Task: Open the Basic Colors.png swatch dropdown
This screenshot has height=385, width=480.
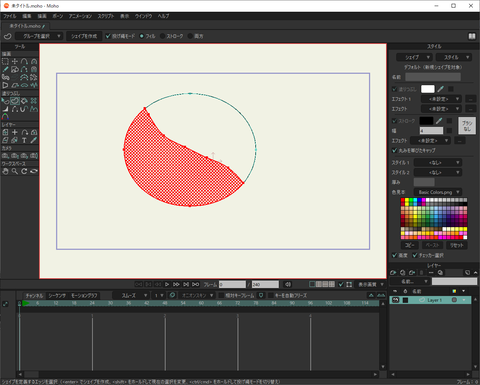Action: pyautogui.click(x=438, y=192)
